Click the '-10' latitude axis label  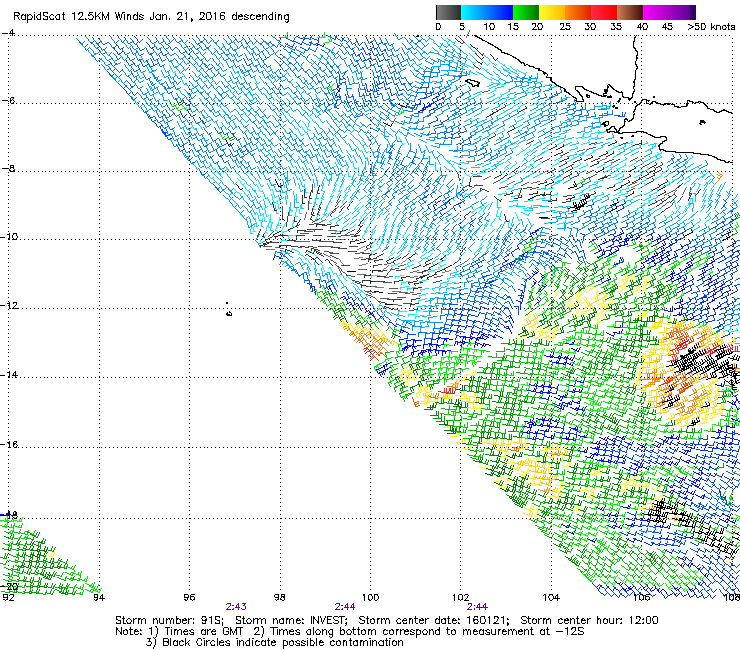(x=9, y=236)
